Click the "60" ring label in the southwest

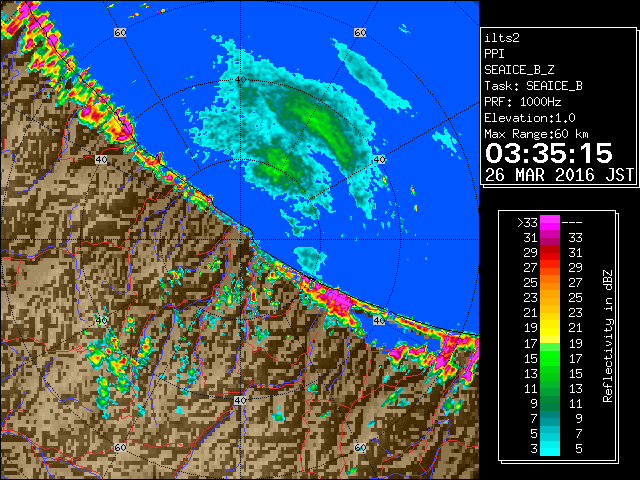click(120, 447)
